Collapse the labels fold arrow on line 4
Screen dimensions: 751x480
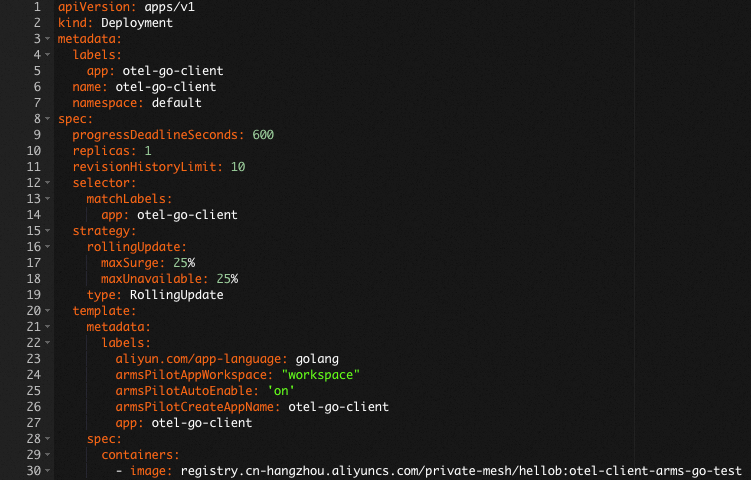[47, 55]
